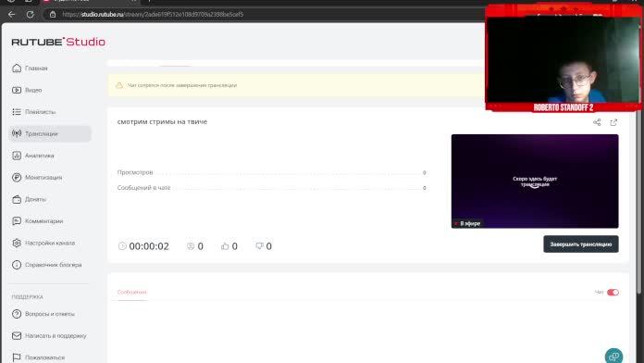The height and width of the screenshot is (363, 644).
Task: Click the site lock icon in address bar
Action: point(53,15)
